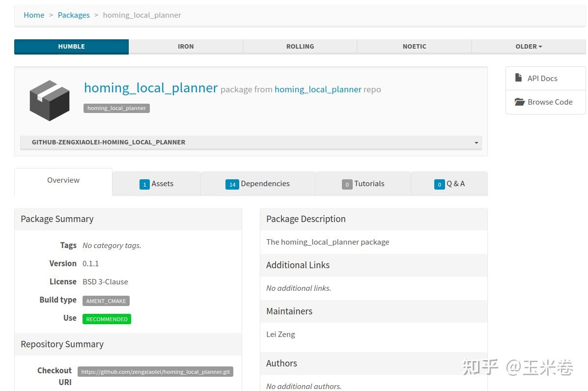Expand the repository selector via its arrow

pos(476,142)
